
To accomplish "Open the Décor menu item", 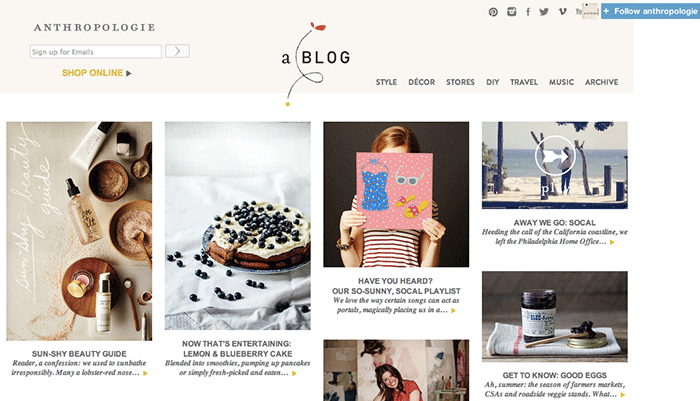I will click(x=421, y=82).
